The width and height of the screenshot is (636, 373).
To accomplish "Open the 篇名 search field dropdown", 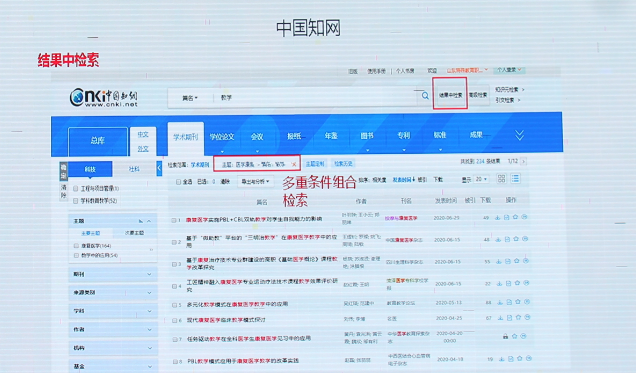I will coord(190,98).
